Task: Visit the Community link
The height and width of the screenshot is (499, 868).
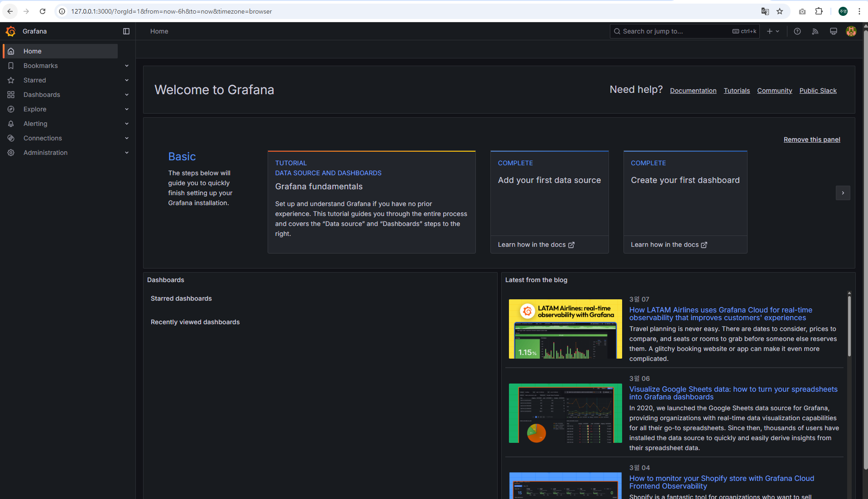Action: pos(775,91)
